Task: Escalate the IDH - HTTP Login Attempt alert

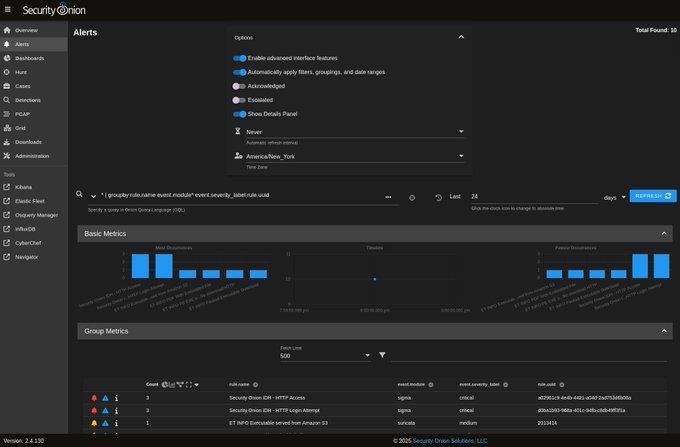Action: (105, 410)
